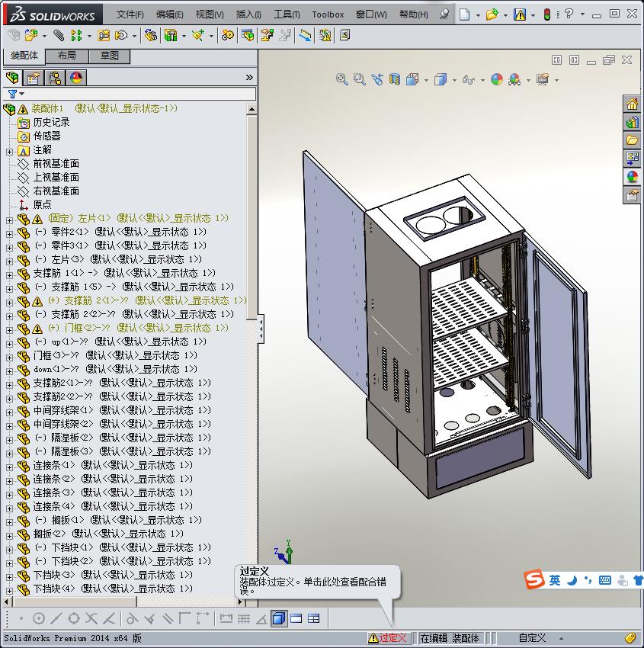644x648 pixels.
Task: Select the Section View icon
Action: pyautogui.click(x=395, y=79)
